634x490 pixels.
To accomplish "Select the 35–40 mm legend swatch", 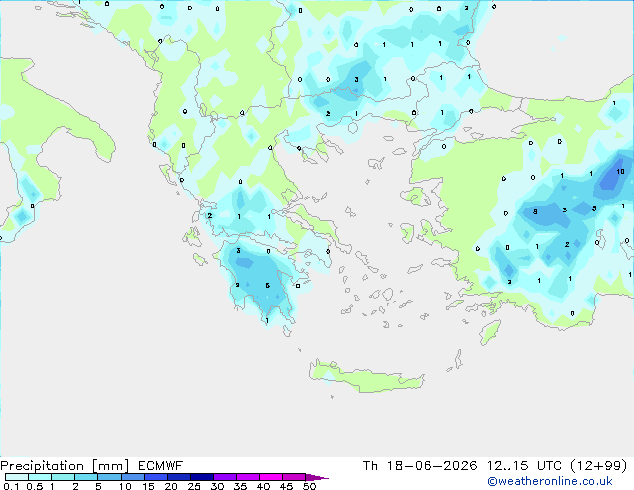I will click(x=248, y=477).
